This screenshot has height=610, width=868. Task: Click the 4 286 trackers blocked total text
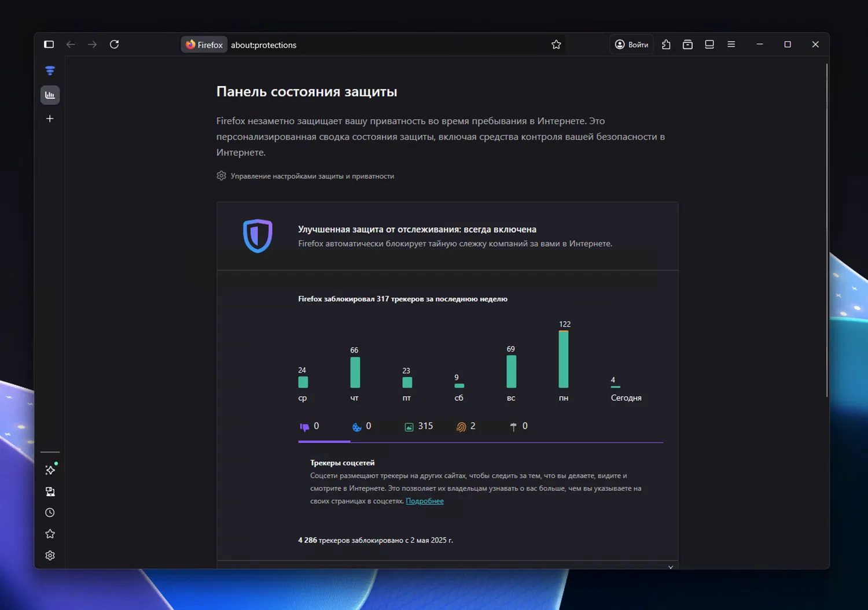(x=376, y=540)
